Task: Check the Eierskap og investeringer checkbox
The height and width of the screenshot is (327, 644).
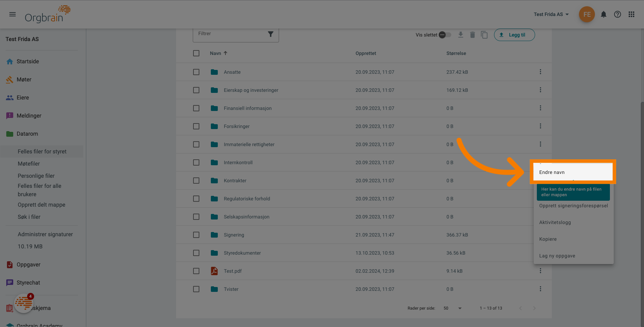Action: pos(196,90)
